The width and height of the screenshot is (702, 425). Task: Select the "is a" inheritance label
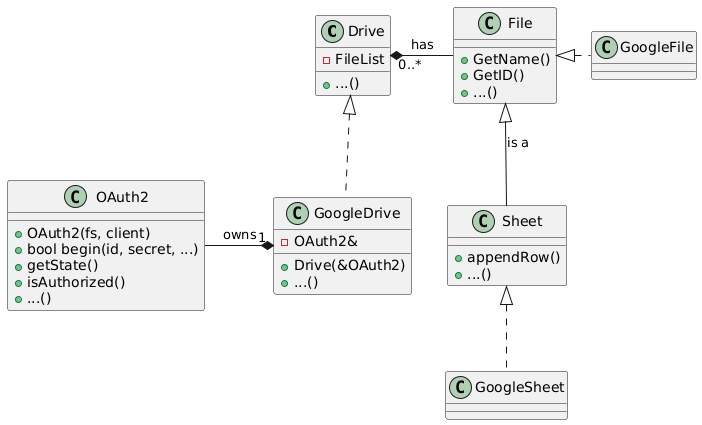pos(518,143)
